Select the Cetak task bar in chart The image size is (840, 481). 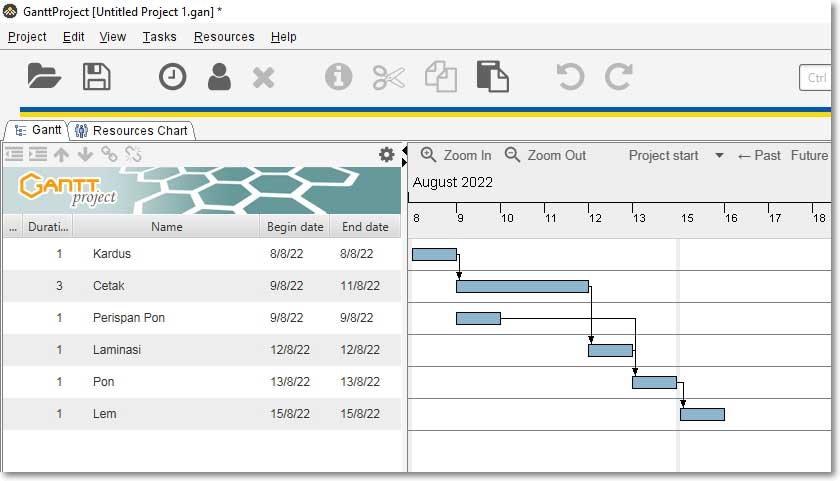tap(522, 286)
